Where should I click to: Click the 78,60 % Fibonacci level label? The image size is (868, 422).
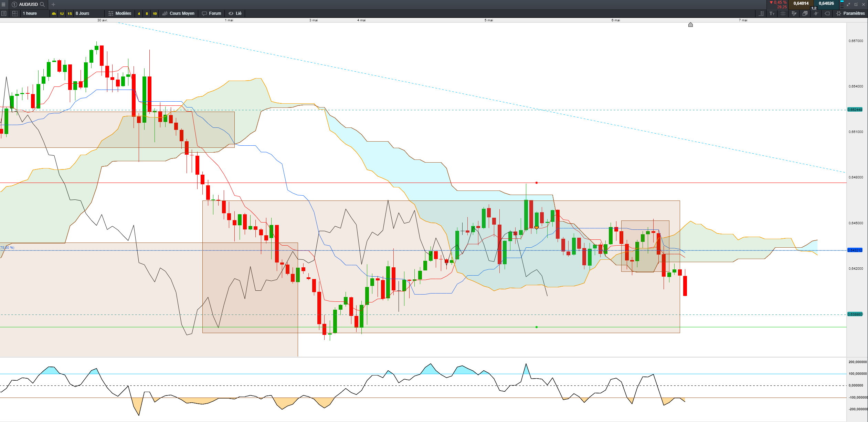(x=7, y=247)
